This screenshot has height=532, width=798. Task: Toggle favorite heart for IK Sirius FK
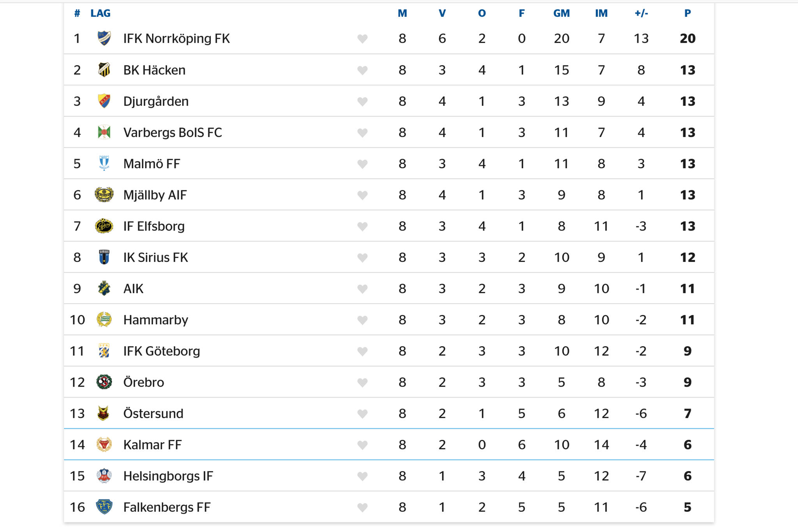coord(362,258)
